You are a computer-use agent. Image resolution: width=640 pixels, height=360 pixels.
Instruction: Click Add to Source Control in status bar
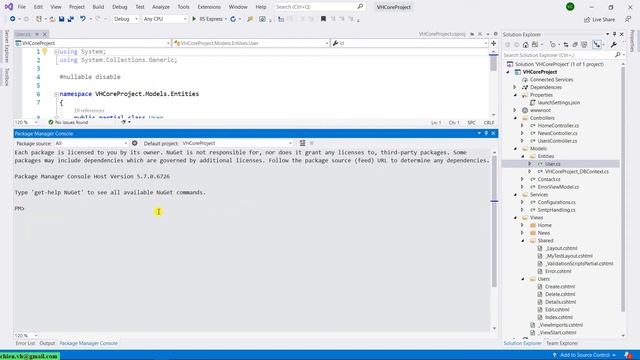[584, 355]
